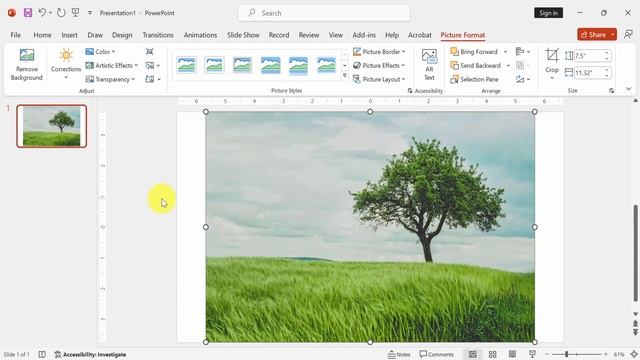
Task: Apply the first picture style thumbnail
Action: (187, 65)
